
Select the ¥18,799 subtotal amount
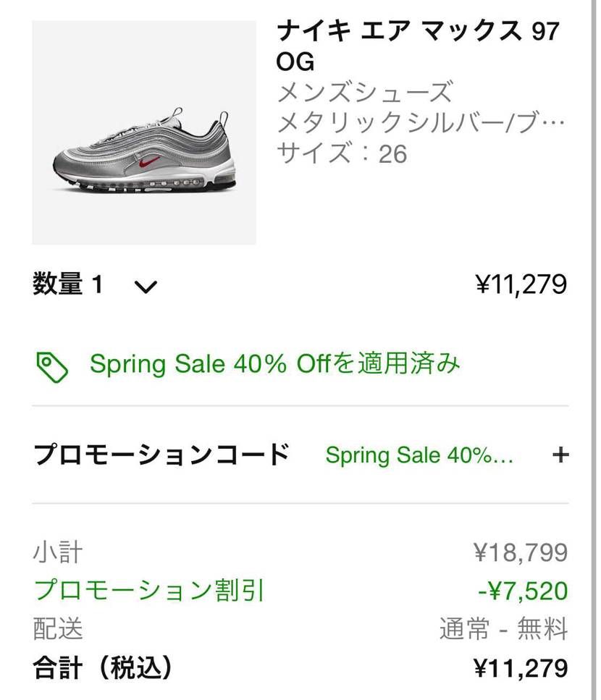[x=521, y=552]
